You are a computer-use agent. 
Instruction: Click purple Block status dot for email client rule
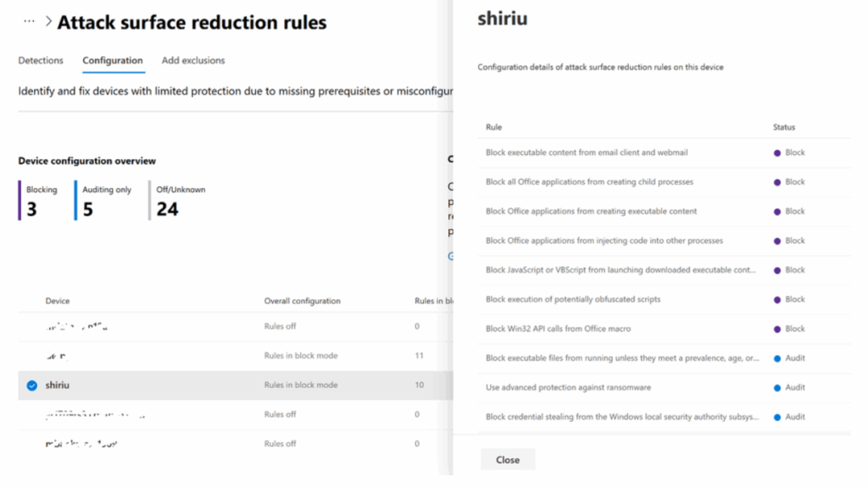click(776, 153)
